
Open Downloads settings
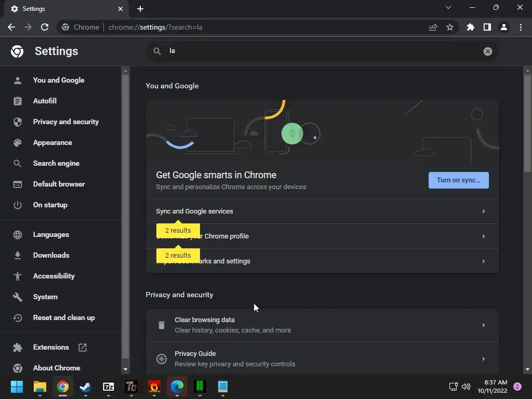(x=51, y=255)
